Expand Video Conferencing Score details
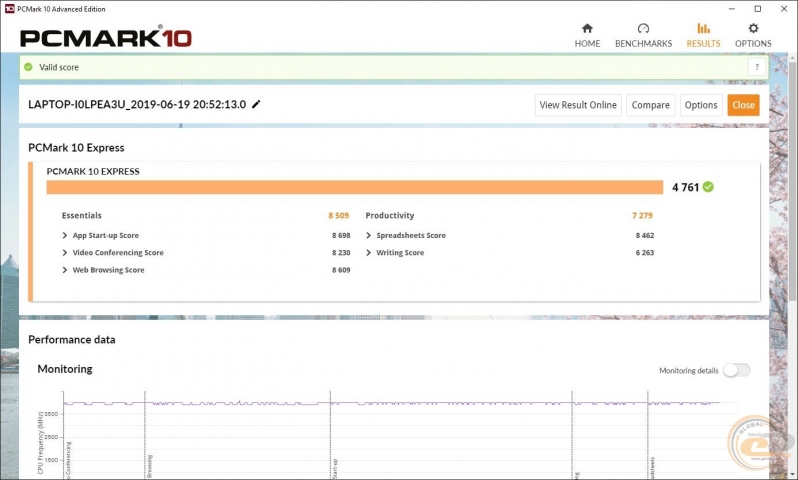798x480 pixels. click(65, 252)
